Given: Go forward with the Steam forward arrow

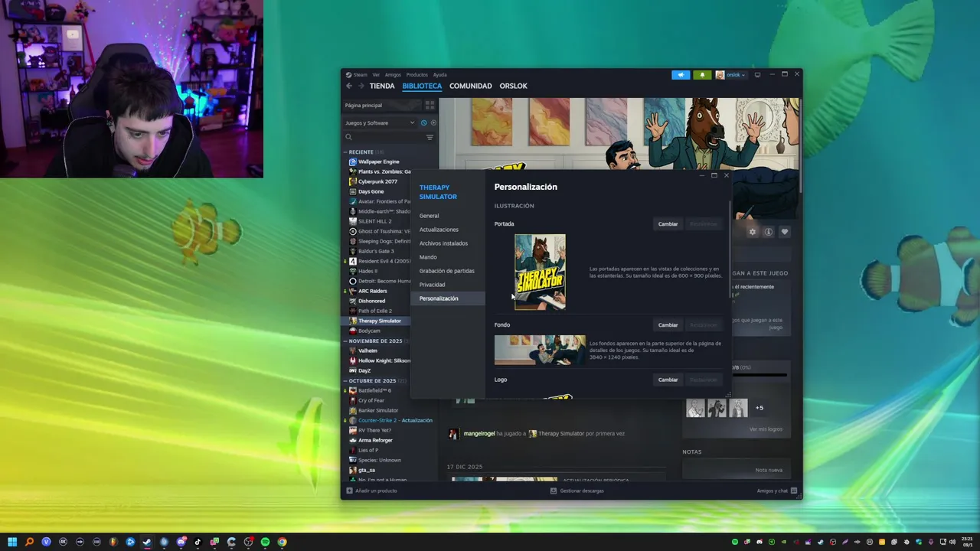Looking at the screenshot, I should coord(361,86).
